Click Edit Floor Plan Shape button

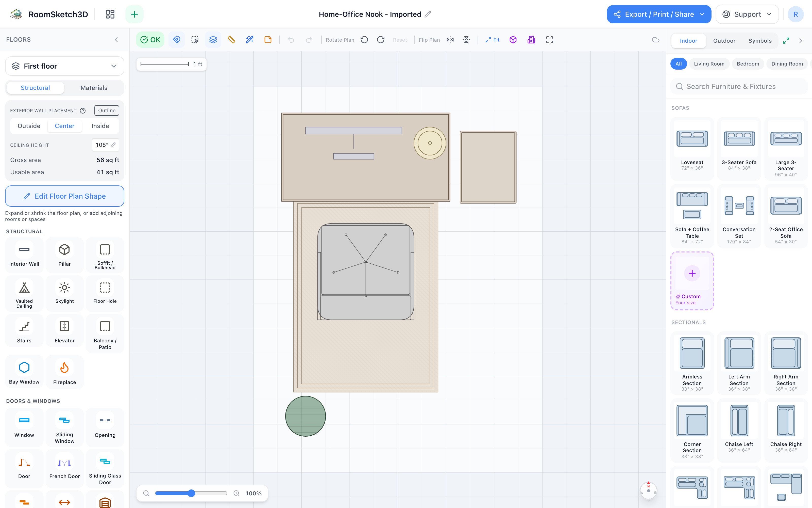click(x=65, y=196)
